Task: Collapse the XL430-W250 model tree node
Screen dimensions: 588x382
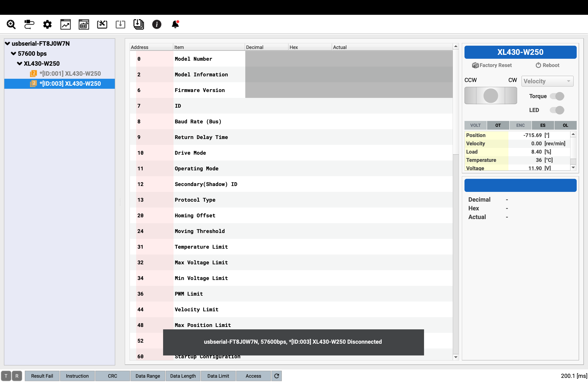Action: coord(20,64)
